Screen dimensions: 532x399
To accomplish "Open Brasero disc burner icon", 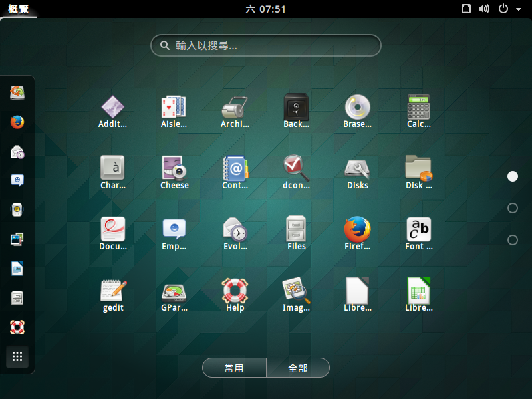I will coord(357,107).
